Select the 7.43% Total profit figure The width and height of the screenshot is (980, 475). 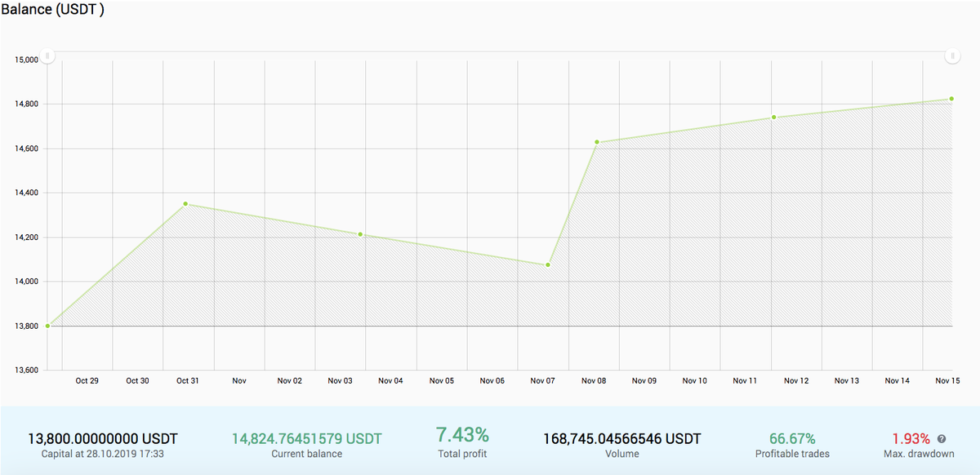pyautogui.click(x=461, y=433)
